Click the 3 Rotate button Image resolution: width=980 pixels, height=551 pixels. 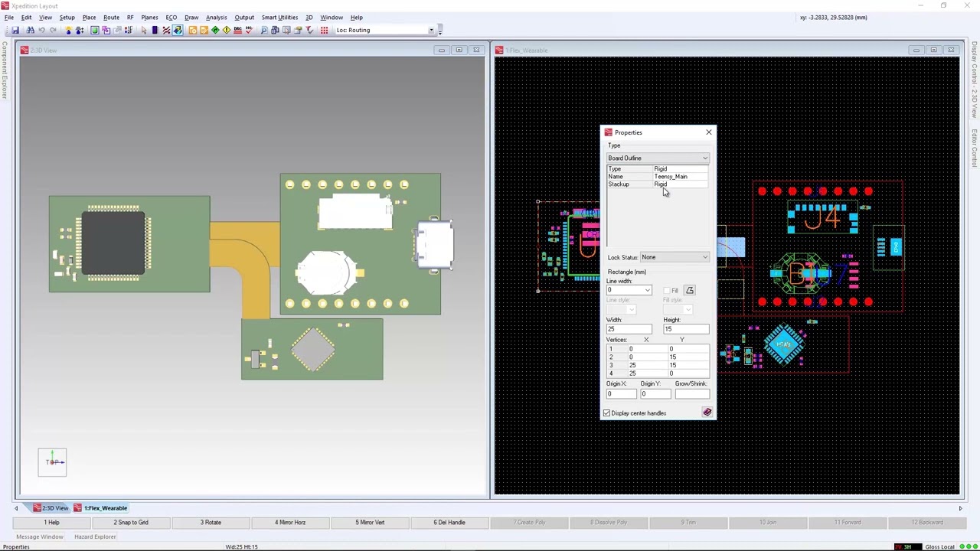tap(211, 522)
